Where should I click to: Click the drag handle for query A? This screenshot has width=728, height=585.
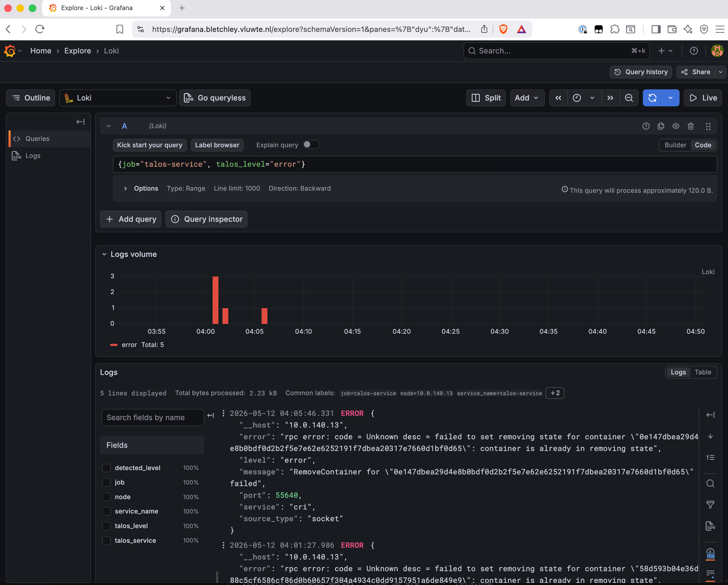click(x=708, y=126)
